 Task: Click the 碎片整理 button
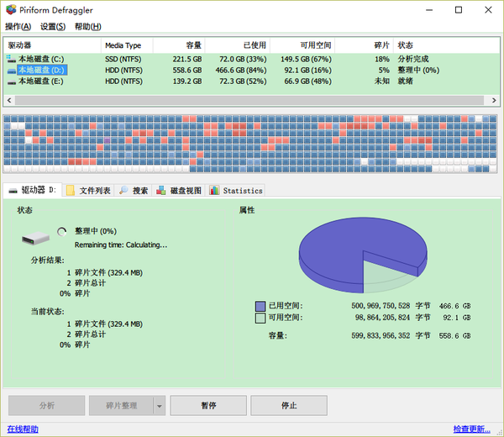(x=121, y=406)
